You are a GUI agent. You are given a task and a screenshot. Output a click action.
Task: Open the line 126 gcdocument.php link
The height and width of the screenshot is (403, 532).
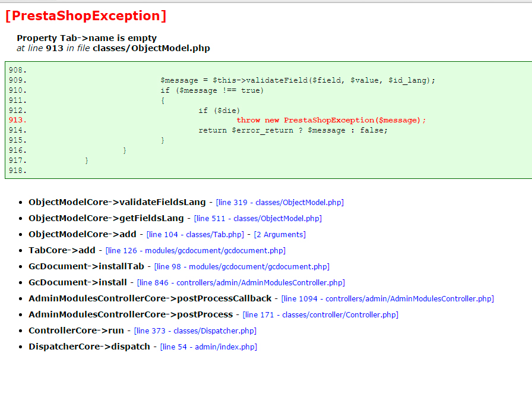click(x=195, y=250)
